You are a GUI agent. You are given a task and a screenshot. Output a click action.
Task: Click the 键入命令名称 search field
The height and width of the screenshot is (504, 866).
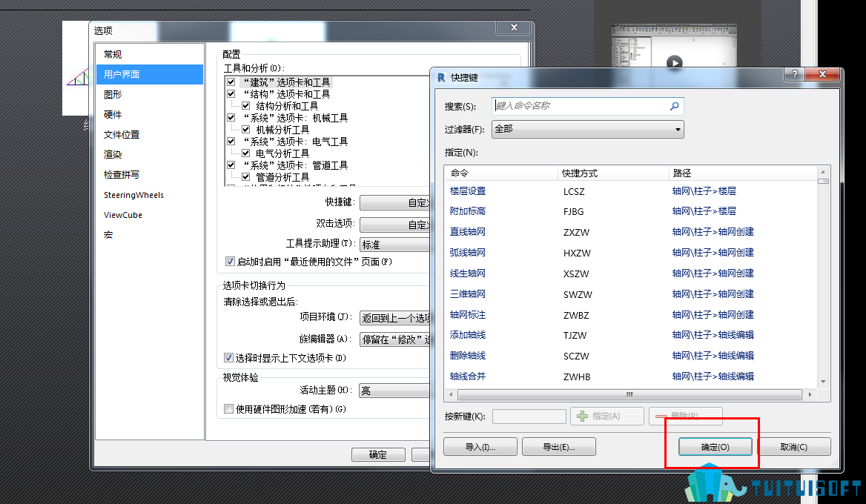click(588, 106)
